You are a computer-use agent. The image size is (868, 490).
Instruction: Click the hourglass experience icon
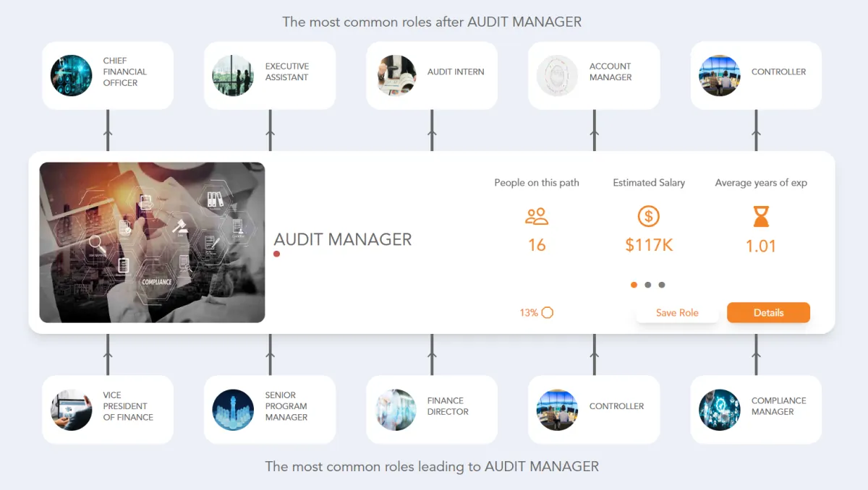(x=761, y=216)
